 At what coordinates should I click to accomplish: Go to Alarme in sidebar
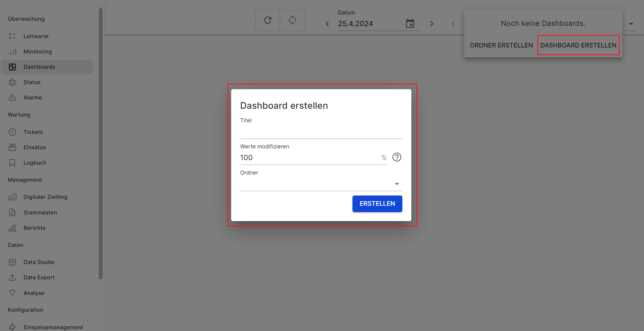[x=33, y=98]
